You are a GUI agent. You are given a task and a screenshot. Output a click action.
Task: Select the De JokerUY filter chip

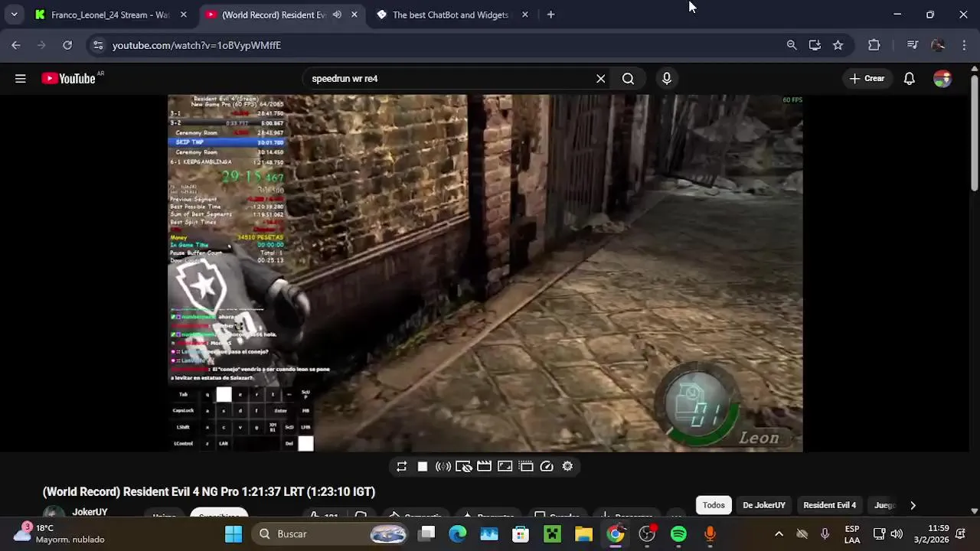tap(764, 505)
